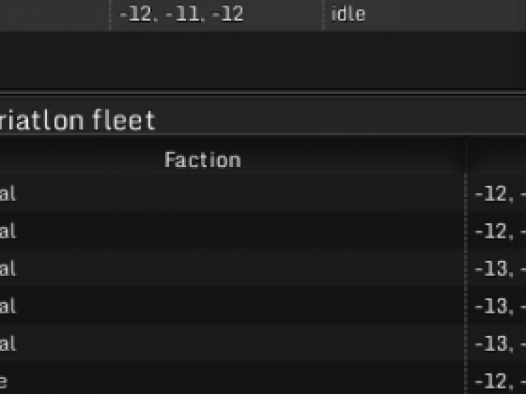The width and height of the screenshot is (526, 394).
Task: Select the top row coordinates -12, -11, -12
Action: point(181,14)
